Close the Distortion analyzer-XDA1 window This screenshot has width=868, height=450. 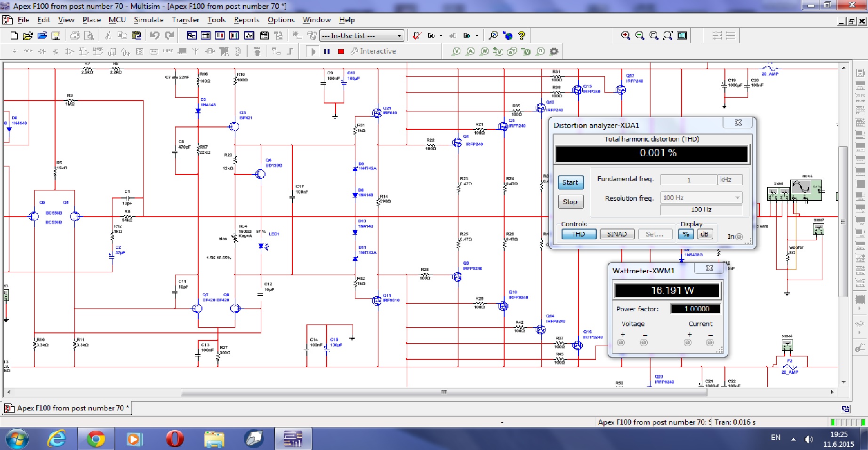pyautogui.click(x=738, y=123)
